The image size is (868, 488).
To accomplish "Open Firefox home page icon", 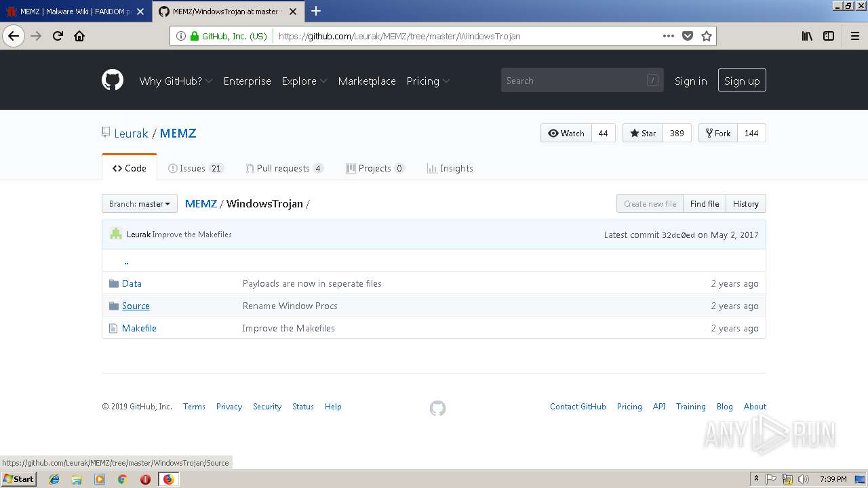I will click(x=79, y=36).
